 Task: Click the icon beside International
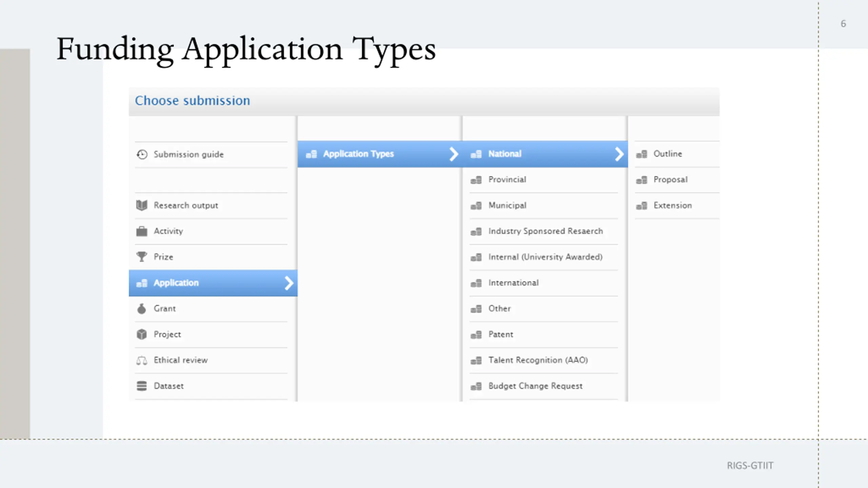point(476,283)
